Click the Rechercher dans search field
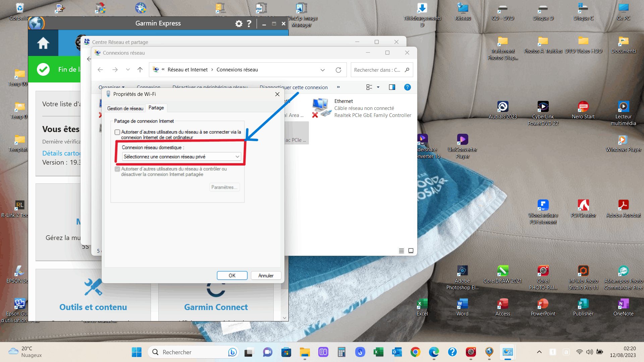The height and width of the screenshot is (362, 644). point(377,70)
